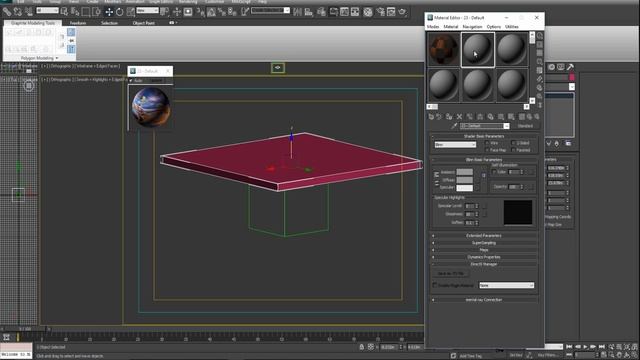Select the third sample slot in top row
Viewport: 640px width, 360px height.
click(512, 49)
